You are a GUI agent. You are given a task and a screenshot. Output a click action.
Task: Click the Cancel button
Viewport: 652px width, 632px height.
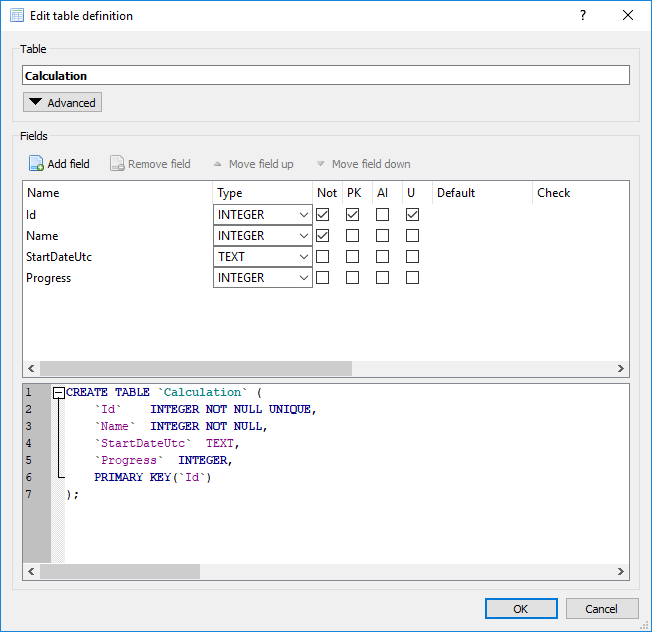click(x=602, y=609)
